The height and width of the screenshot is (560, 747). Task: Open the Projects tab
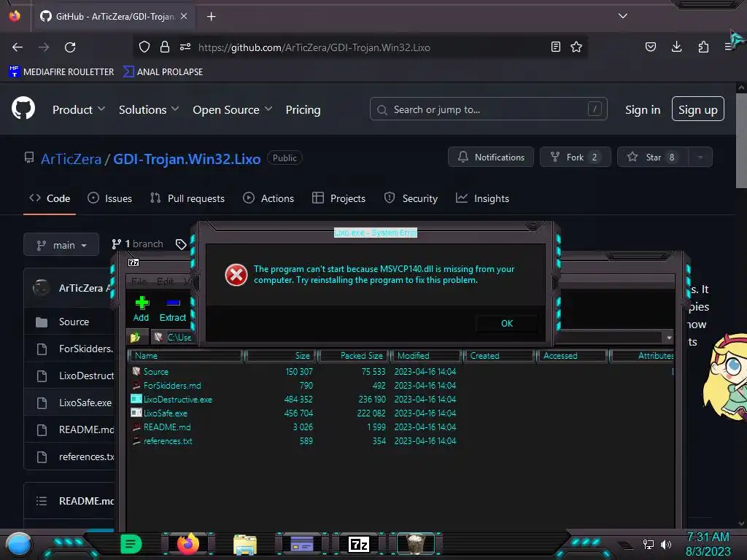[x=338, y=198]
